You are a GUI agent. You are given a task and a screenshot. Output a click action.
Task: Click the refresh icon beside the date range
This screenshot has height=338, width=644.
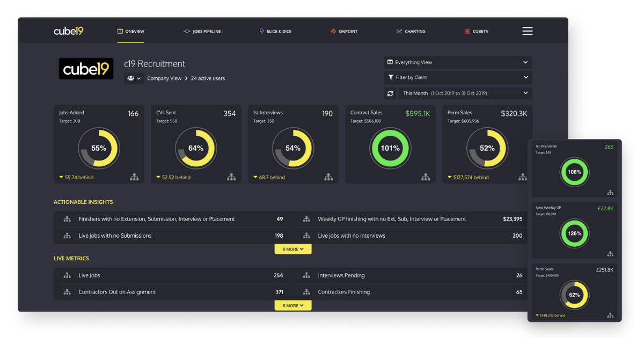[391, 93]
